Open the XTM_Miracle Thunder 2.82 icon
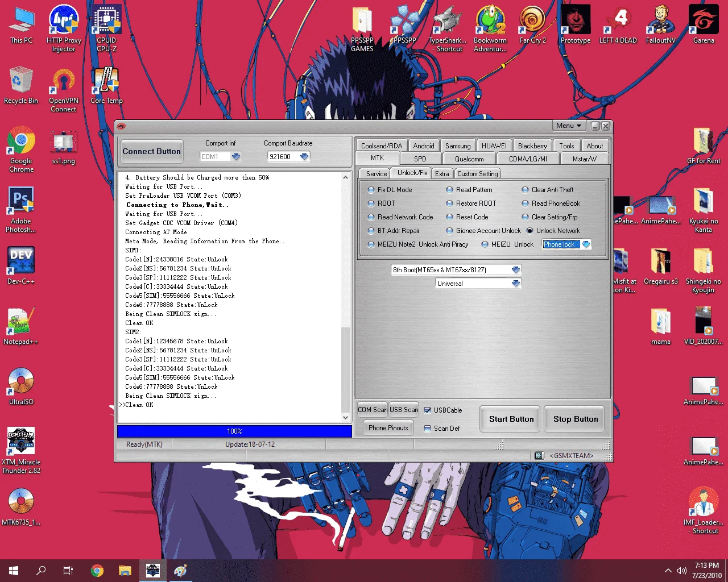The image size is (728, 582). pyautogui.click(x=21, y=450)
